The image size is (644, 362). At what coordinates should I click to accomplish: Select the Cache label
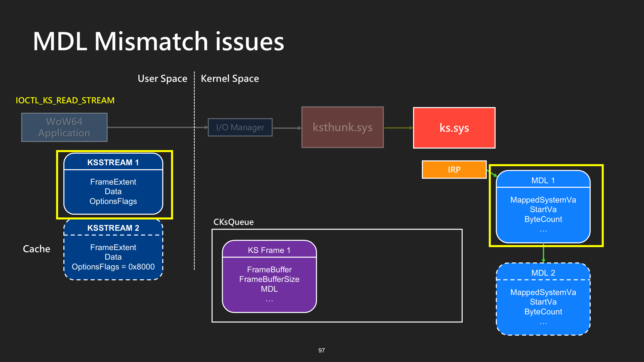tap(36, 249)
